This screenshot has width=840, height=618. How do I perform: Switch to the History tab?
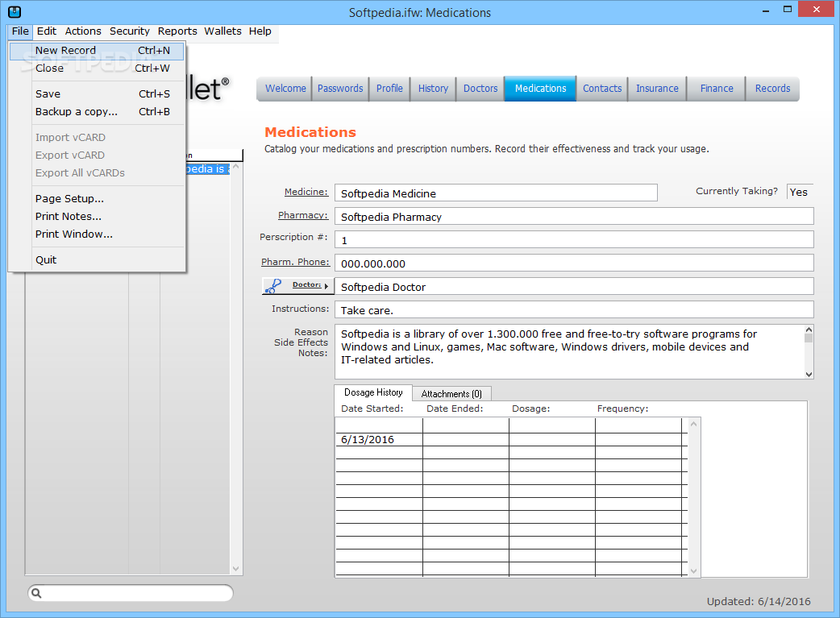click(x=433, y=89)
